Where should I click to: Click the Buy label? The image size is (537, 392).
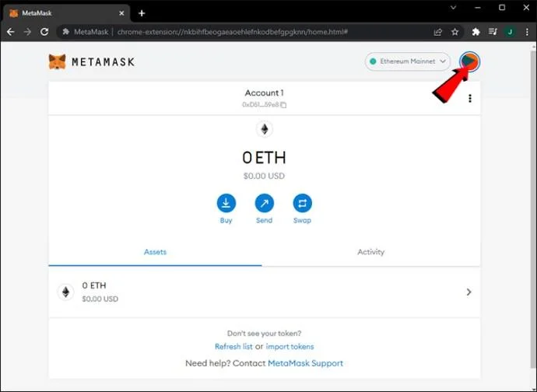tap(226, 220)
